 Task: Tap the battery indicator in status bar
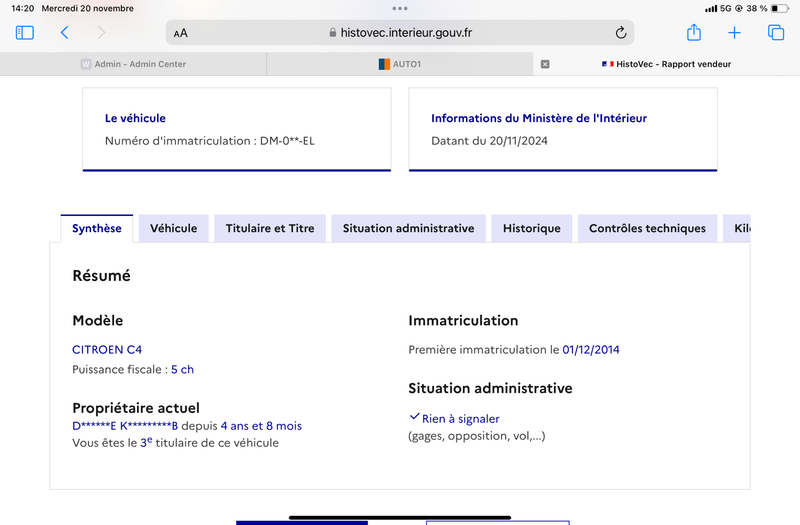[x=780, y=8]
